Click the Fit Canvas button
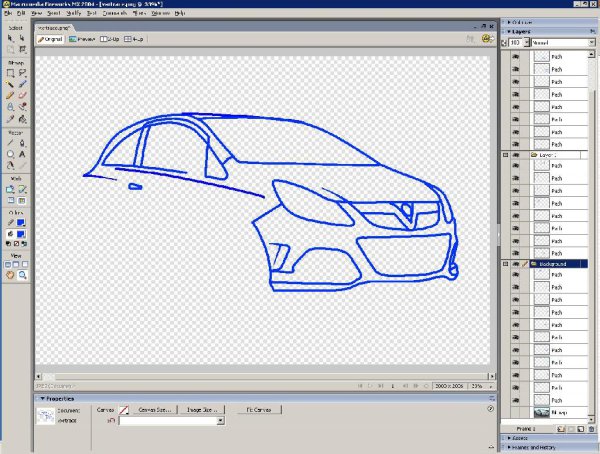The width and height of the screenshot is (600, 454). [x=259, y=410]
